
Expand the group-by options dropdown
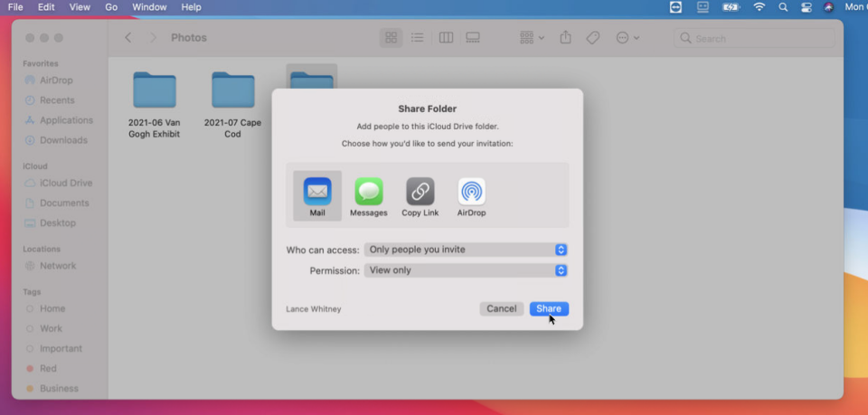[x=532, y=38]
